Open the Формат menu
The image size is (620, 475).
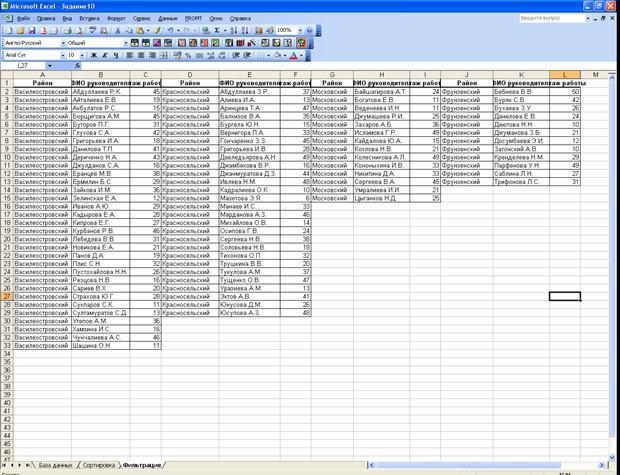(116, 18)
